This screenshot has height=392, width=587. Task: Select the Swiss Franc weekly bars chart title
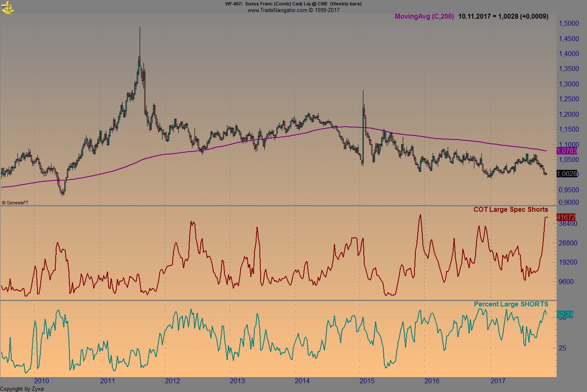(293, 4)
